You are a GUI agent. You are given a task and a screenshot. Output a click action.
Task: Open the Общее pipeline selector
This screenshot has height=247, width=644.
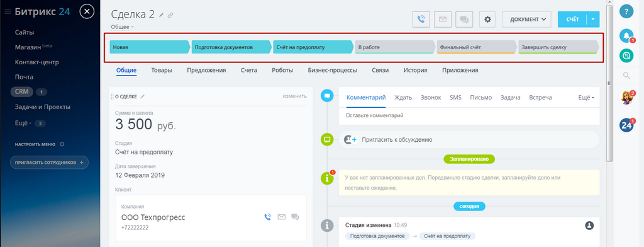(122, 27)
